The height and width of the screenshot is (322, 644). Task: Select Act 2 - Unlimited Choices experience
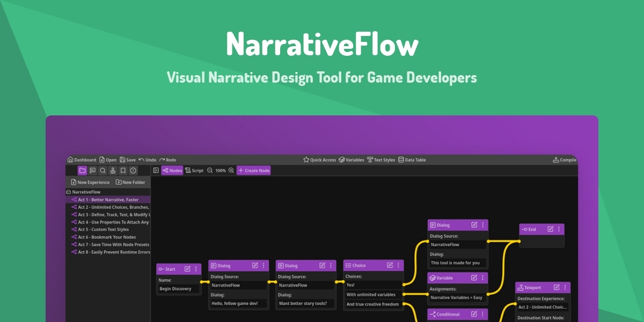(108, 207)
